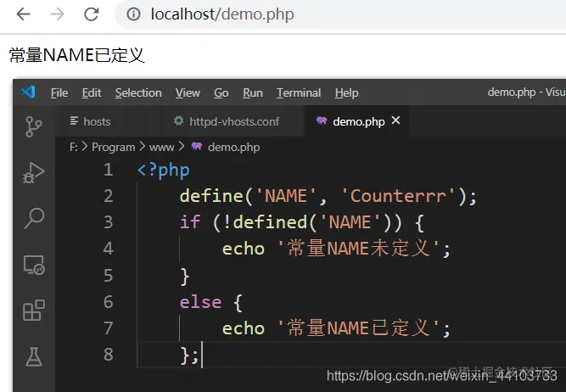This screenshot has width=566, height=392.
Task: Click line number 8 in the gutter
Action: coord(109,355)
